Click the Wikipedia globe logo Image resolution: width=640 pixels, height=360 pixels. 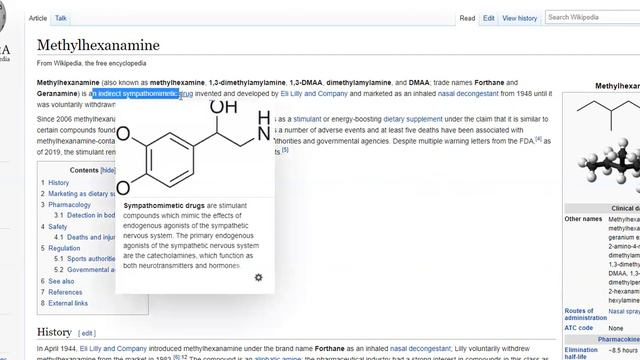click(2, 18)
